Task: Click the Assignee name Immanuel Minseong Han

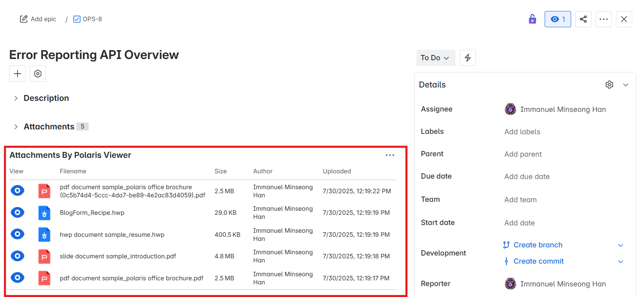Action: pos(563,109)
